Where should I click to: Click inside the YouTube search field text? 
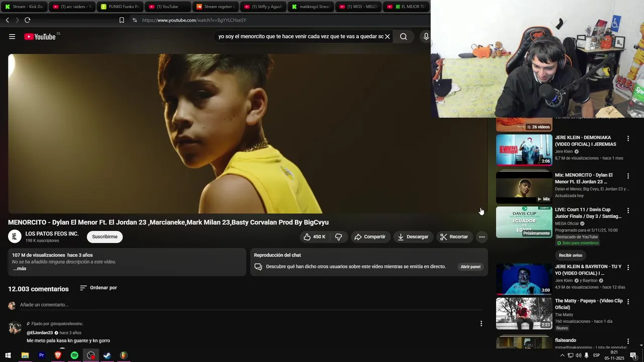pos(300,37)
